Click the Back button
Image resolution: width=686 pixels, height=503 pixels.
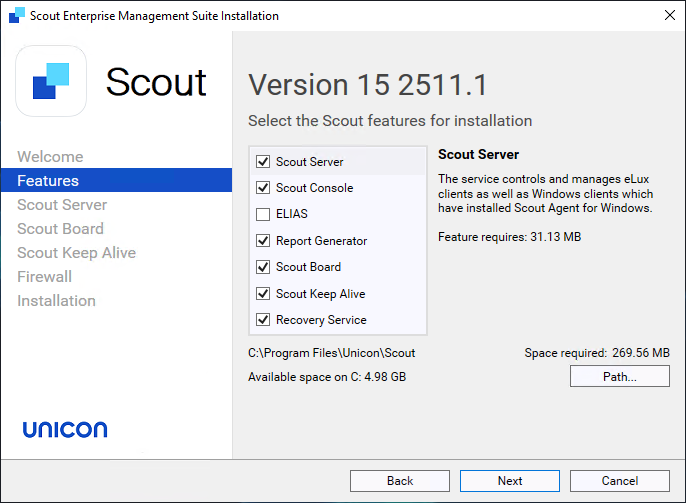coord(400,481)
